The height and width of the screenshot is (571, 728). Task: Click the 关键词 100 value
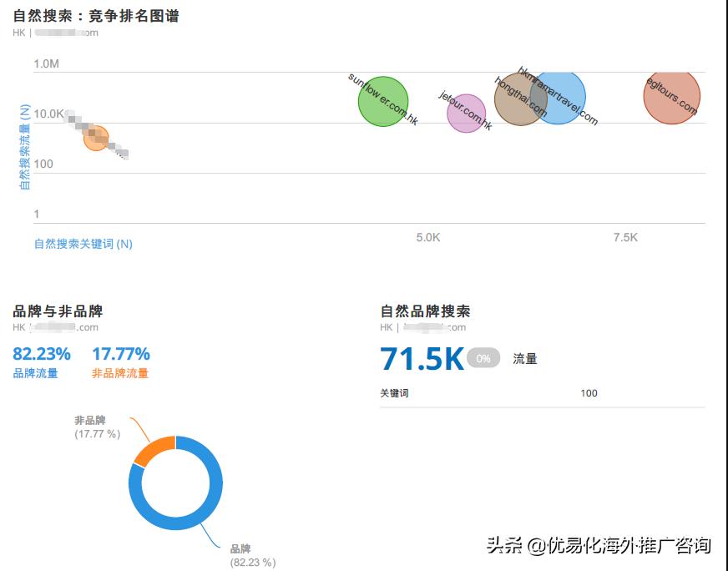pos(589,392)
